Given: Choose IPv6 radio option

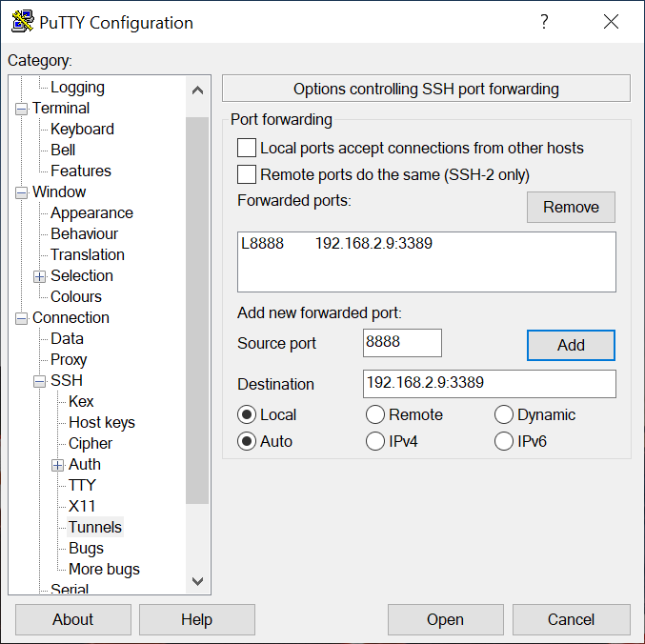Looking at the screenshot, I should pos(504,441).
